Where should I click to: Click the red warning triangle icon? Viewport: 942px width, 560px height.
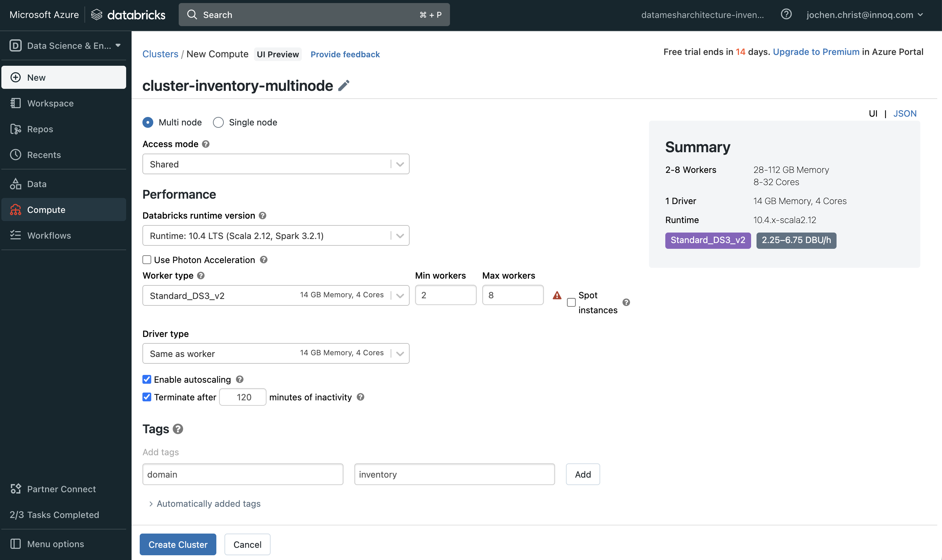click(557, 295)
